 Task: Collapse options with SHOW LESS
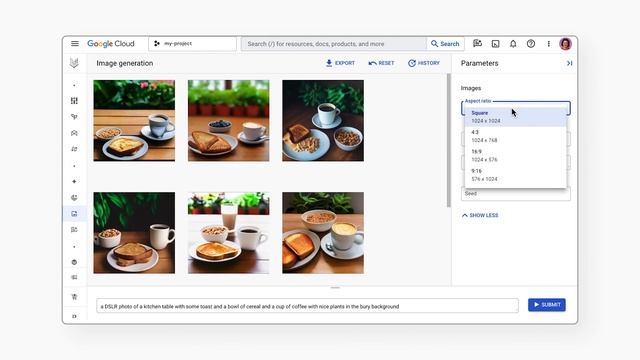[x=480, y=215]
